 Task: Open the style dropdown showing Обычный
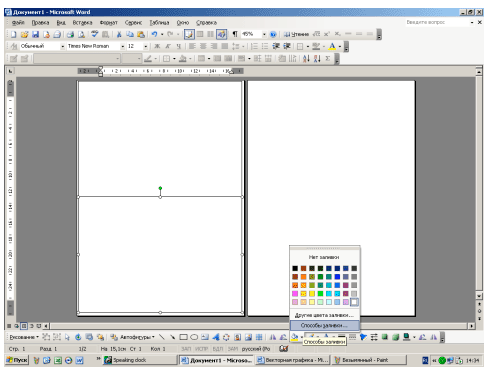pyautogui.click(x=62, y=46)
